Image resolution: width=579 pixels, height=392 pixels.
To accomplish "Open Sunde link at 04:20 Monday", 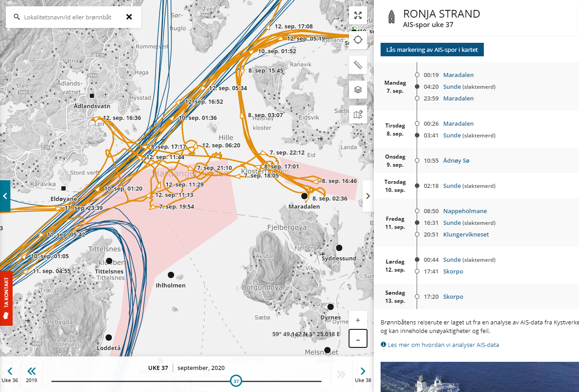I will pyautogui.click(x=452, y=87).
